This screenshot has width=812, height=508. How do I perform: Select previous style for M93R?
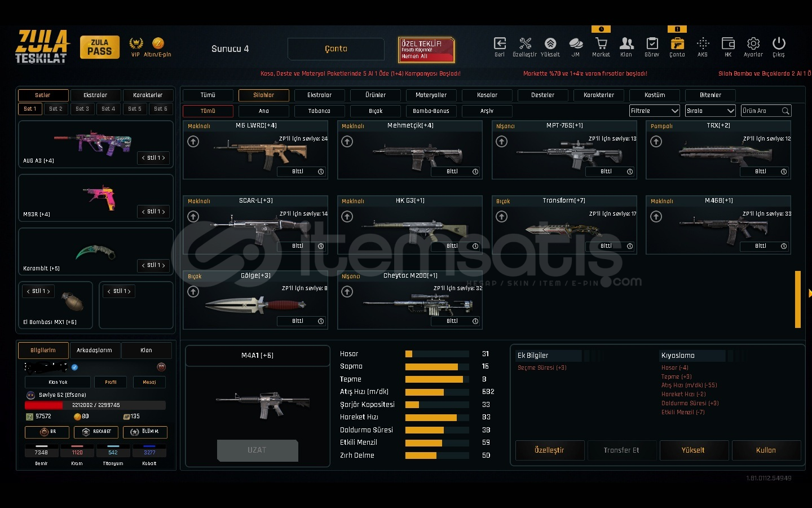click(x=143, y=212)
